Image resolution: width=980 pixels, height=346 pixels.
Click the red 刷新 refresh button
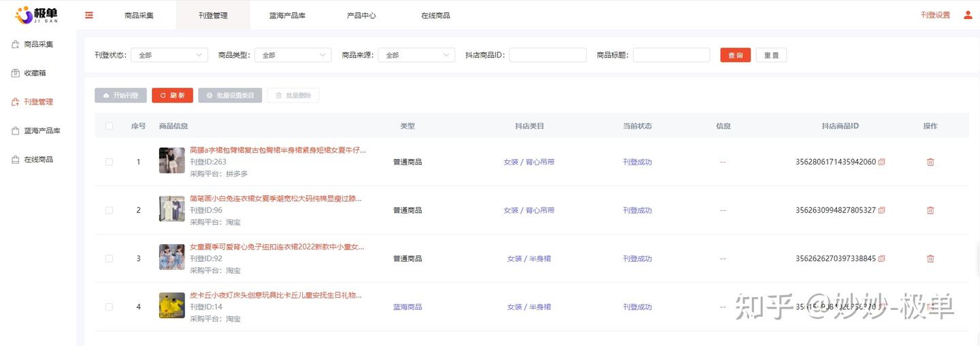pyautogui.click(x=172, y=96)
